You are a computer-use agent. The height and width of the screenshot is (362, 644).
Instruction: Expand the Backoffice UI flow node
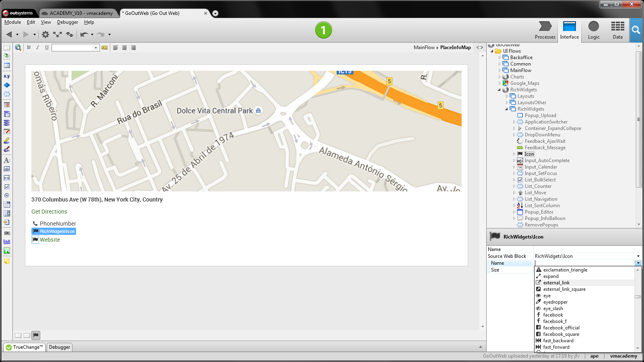(500, 58)
